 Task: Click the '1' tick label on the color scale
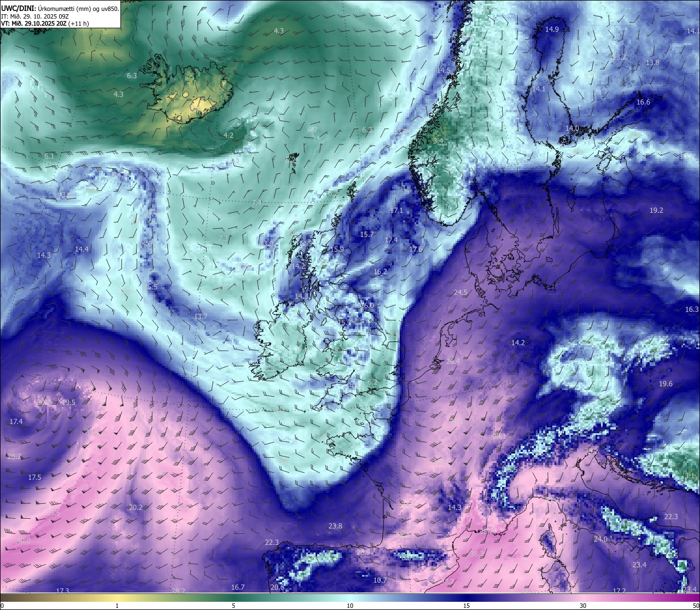117,606
